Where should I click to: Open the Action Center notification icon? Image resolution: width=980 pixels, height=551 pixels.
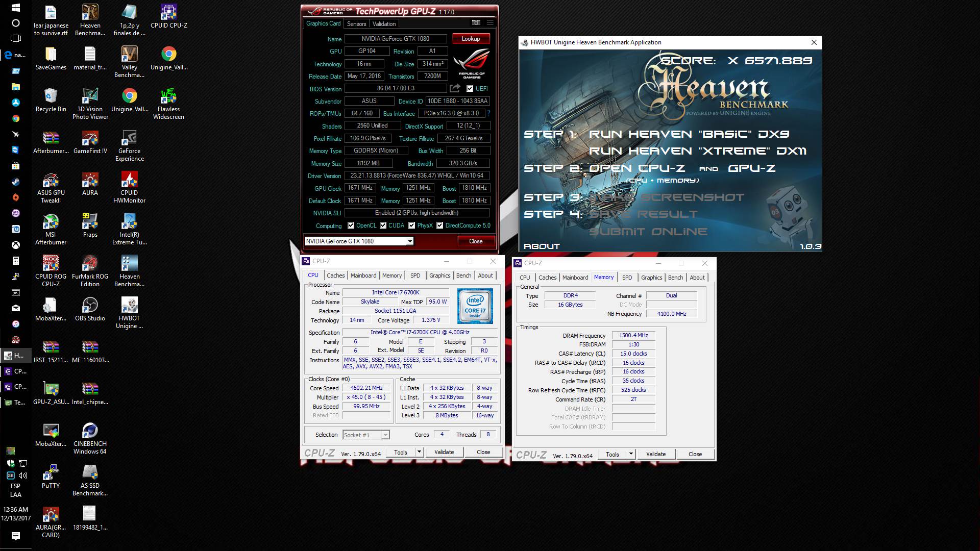coord(16,536)
